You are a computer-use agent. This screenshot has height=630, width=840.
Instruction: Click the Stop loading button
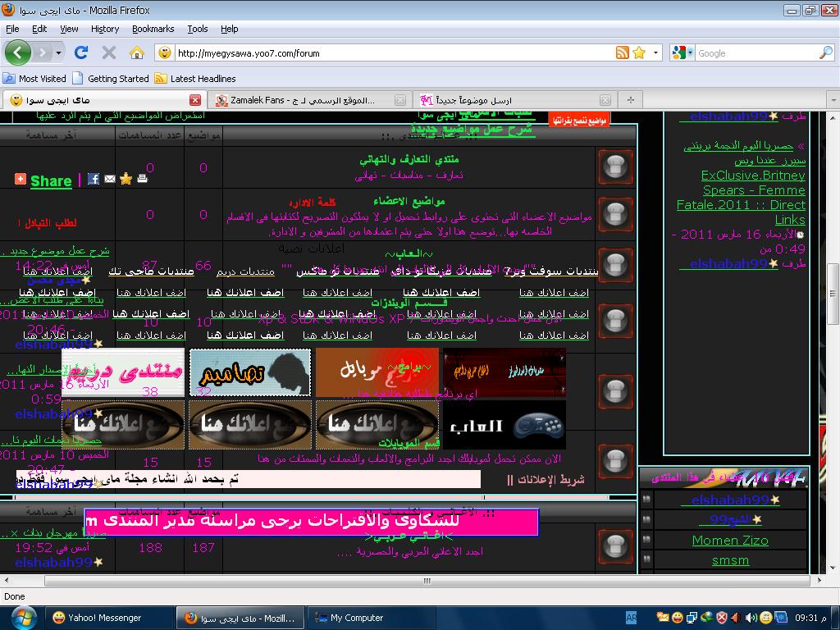(109, 52)
